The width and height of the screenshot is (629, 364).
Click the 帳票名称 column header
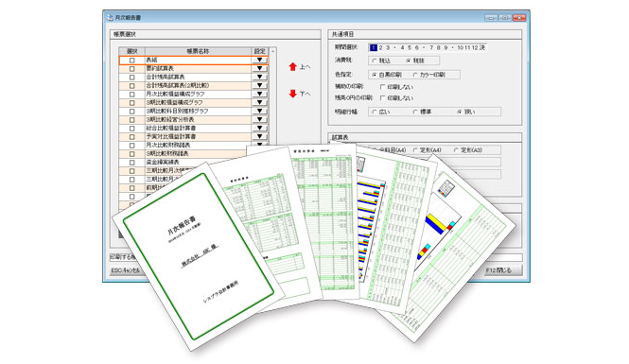(199, 51)
